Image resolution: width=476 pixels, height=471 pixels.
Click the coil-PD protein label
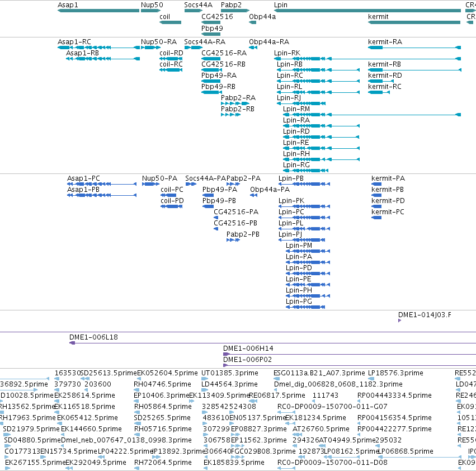pos(172,201)
